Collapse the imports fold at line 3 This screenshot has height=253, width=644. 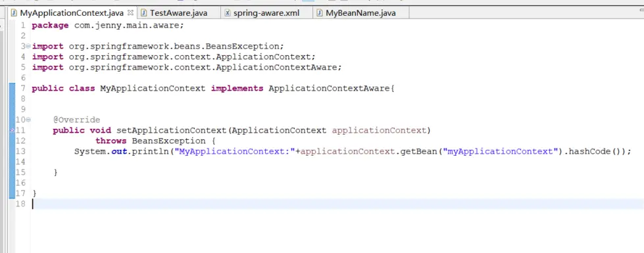pyautogui.click(x=28, y=46)
